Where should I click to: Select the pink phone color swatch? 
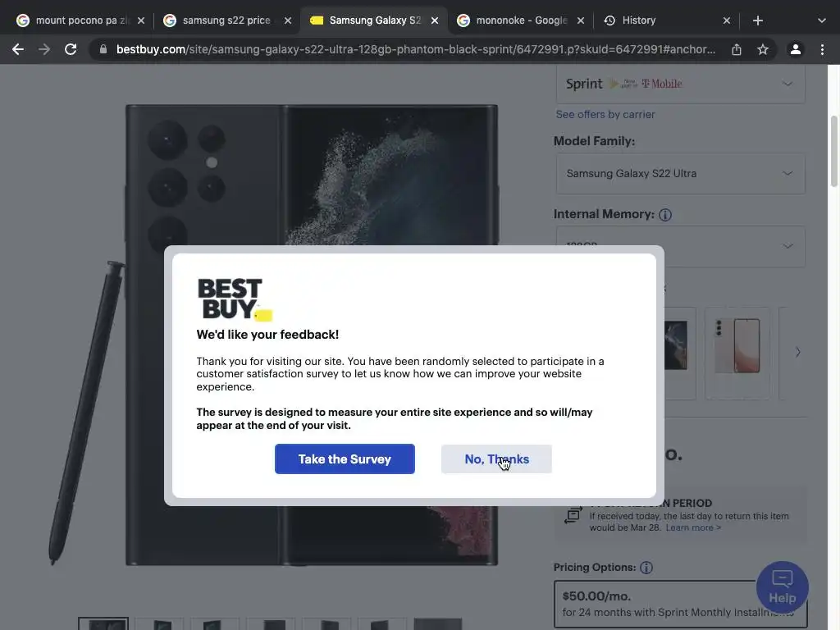coord(737,353)
